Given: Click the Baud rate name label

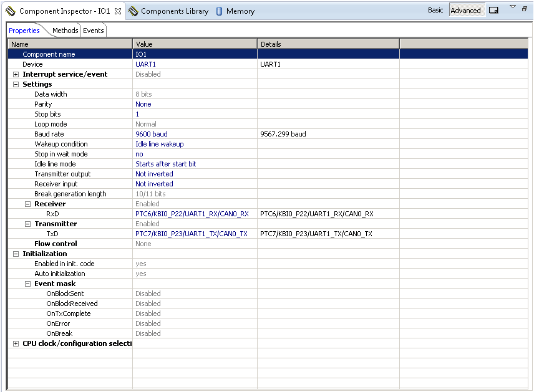Looking at the screenshot, I should 49,134.
